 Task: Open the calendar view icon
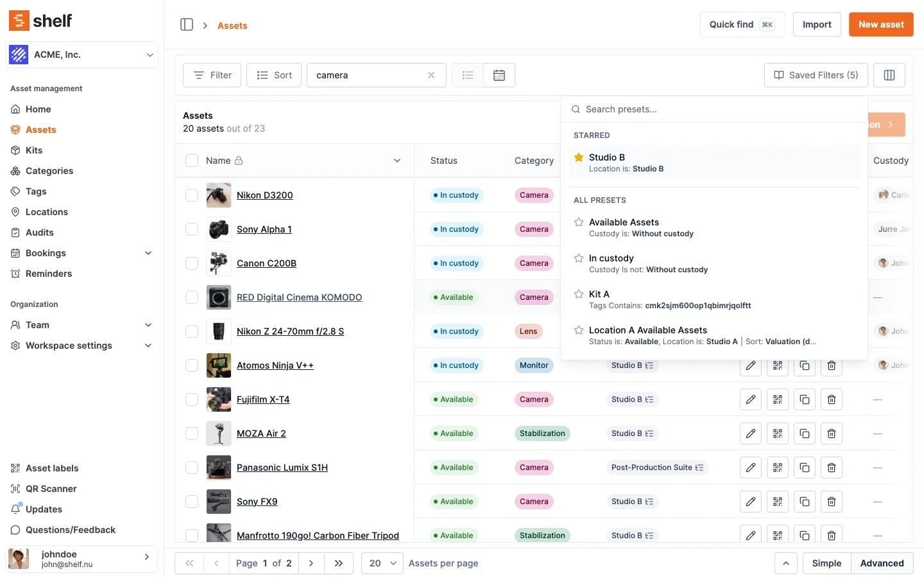click(x=499, y=75)
